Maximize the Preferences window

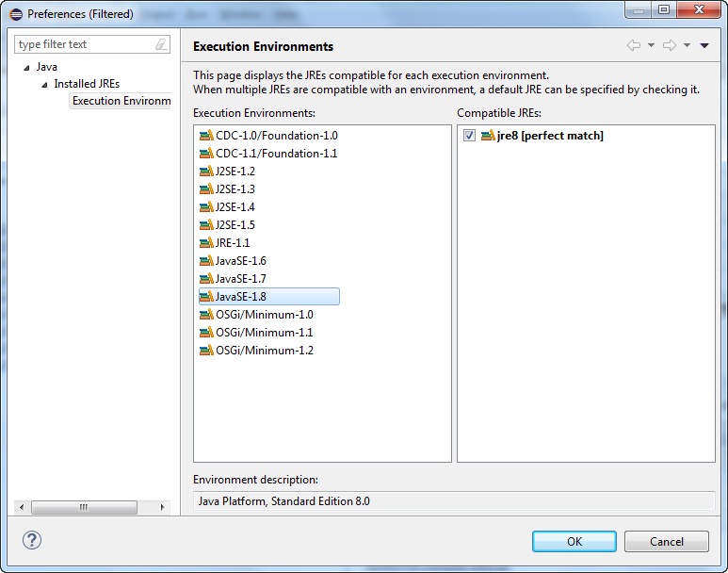[664, 9]
